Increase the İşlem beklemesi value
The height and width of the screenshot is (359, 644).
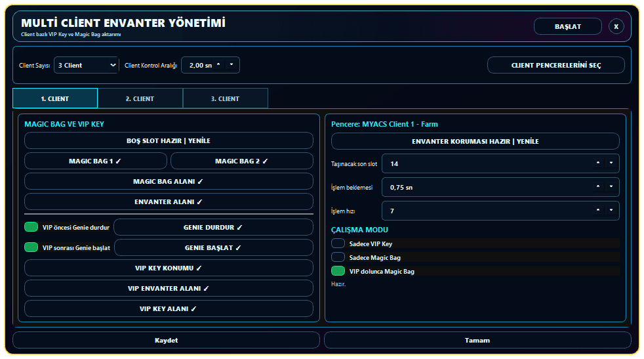(x=598, y=186)
